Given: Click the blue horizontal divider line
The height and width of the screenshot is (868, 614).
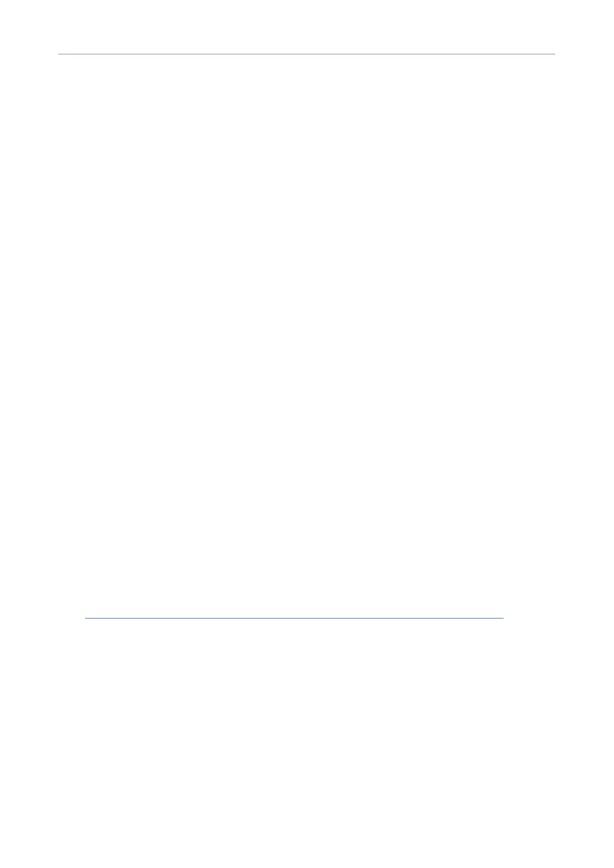Looking at the screenshot, I should (294, 617).
